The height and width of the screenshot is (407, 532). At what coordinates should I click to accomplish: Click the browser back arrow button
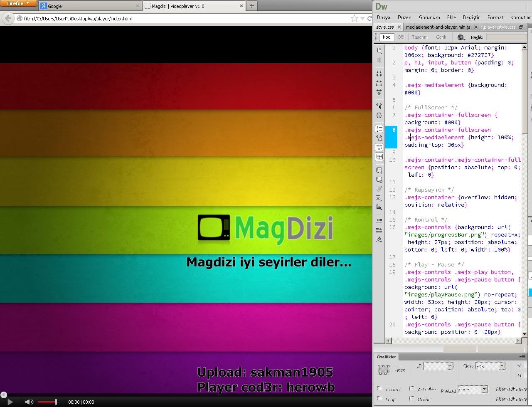tap(8, 18)
